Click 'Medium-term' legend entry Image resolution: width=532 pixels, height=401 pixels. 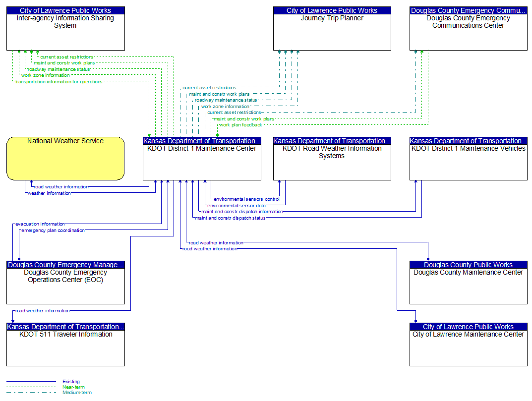(x=77, y=393)
